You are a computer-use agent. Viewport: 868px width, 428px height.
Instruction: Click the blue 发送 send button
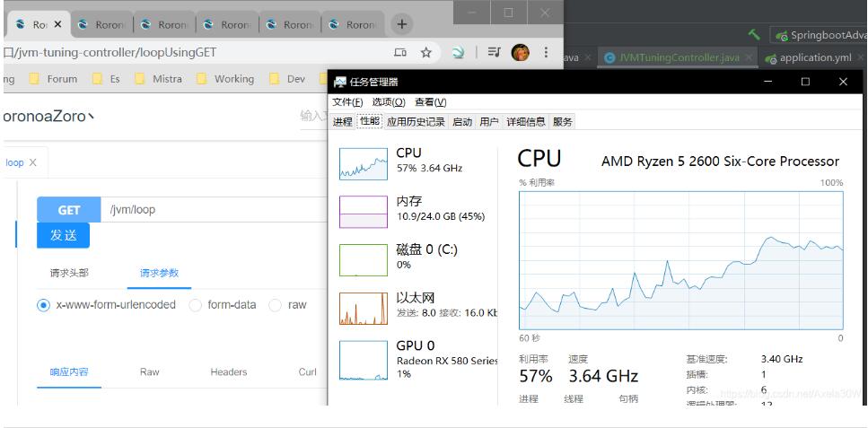(x=63, y=235)
